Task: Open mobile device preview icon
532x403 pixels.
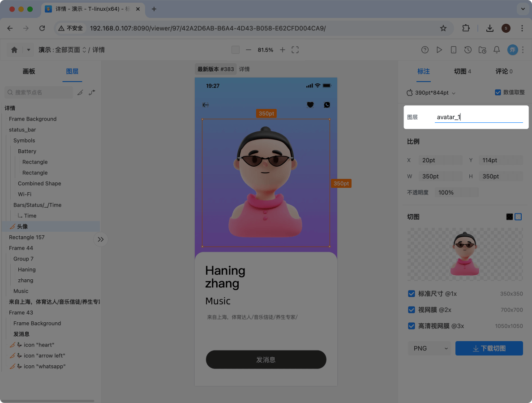Action: coord(454,50)
